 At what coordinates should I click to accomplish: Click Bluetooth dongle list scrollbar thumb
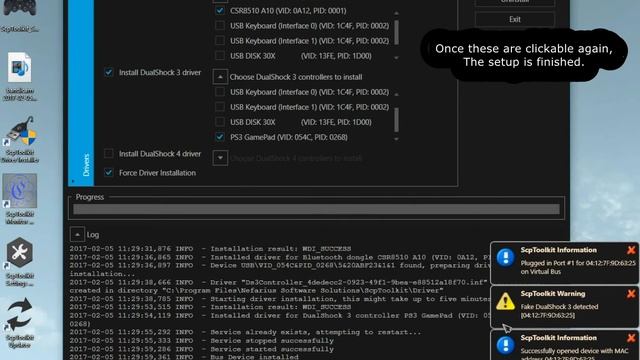pyautogui.click(x=396, y=32)
